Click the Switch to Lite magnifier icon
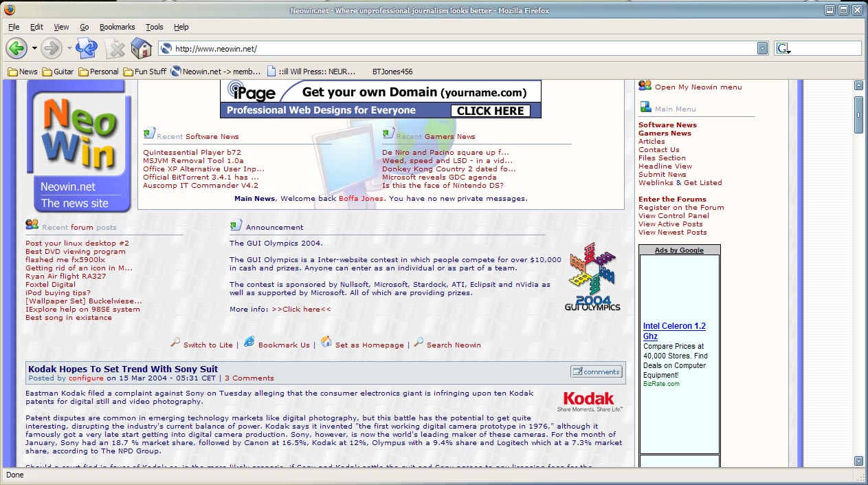 coord(176,342)
